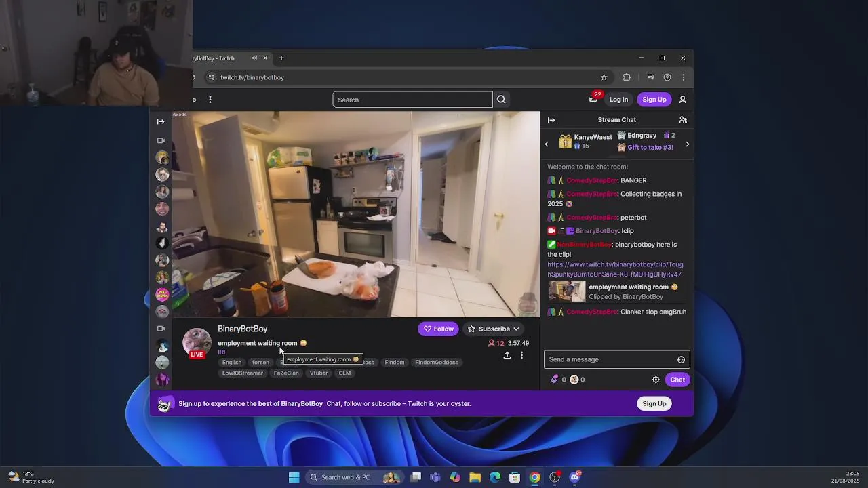Click the taskbar Search web & PC box
868x488 pixels.
(355, 477)
